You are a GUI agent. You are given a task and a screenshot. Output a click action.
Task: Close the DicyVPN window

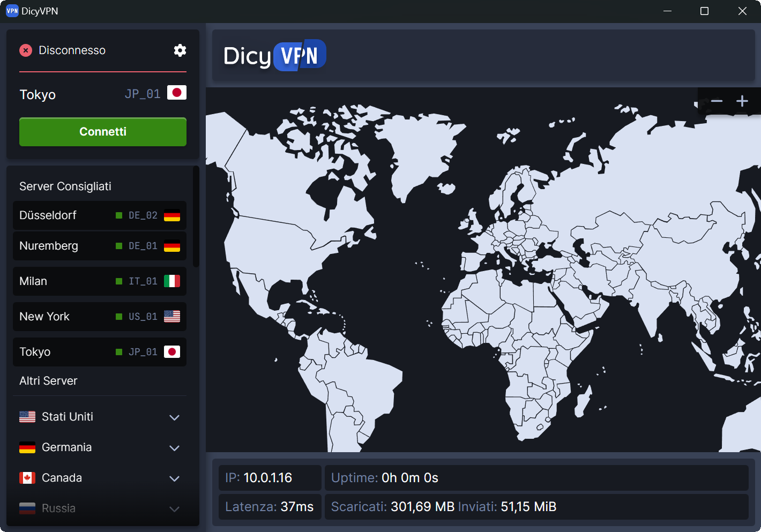tap(742, 11)
